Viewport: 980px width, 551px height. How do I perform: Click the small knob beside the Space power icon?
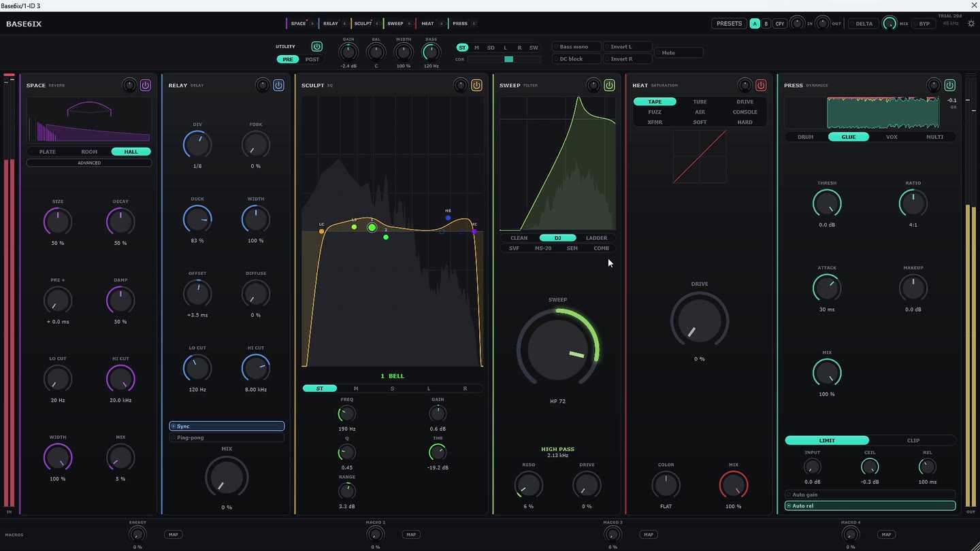[129, 85]
